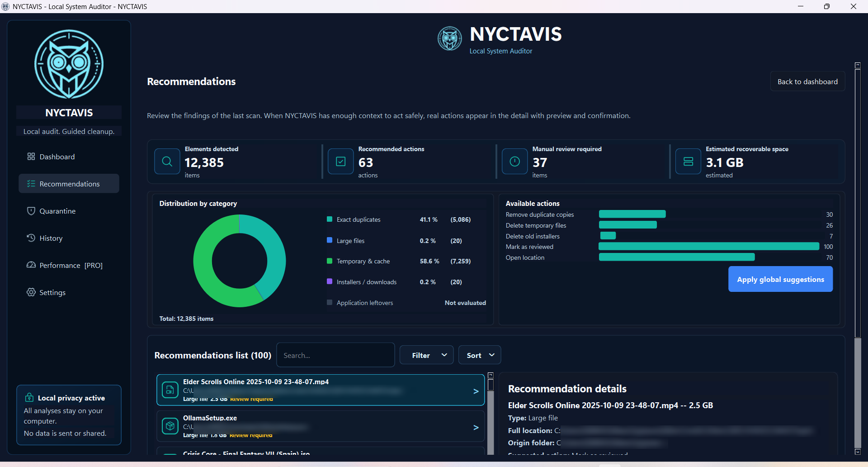Click Installers / downloads purple legend swatch
This screenshot has height=467, width=868.
330,281
